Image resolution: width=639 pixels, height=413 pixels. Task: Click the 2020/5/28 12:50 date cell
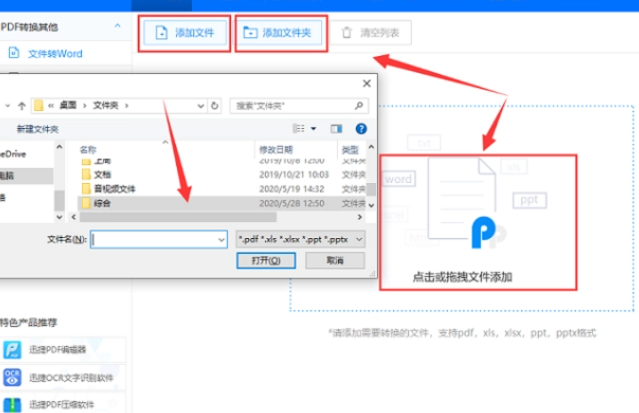pyautogui.click(x=292, y=203)
